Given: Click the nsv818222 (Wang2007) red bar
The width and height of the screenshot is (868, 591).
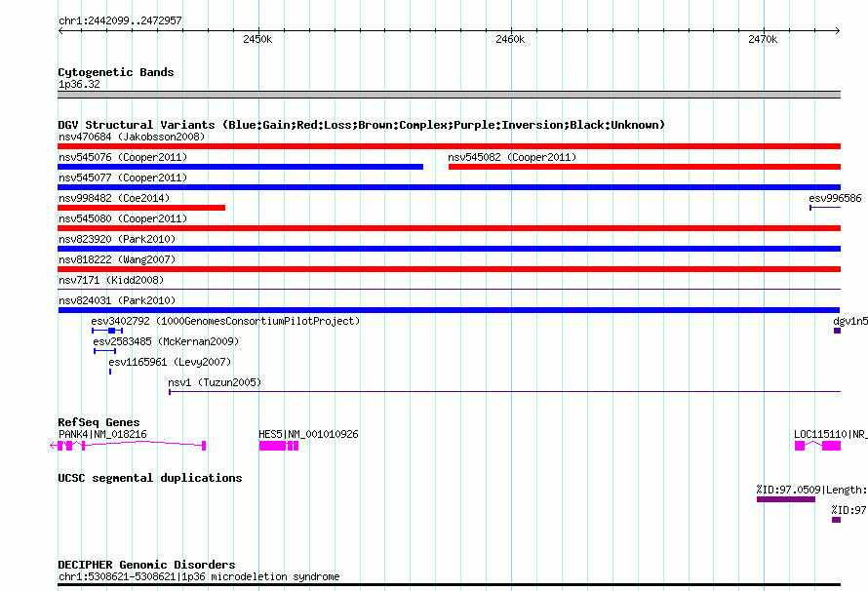Looking at the screenshot, I should pos(449,269).
